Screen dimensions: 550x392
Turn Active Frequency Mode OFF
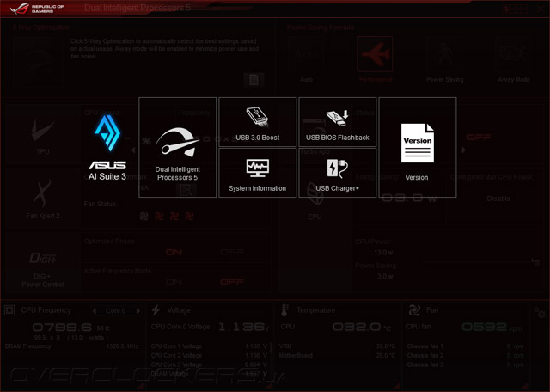232,282
